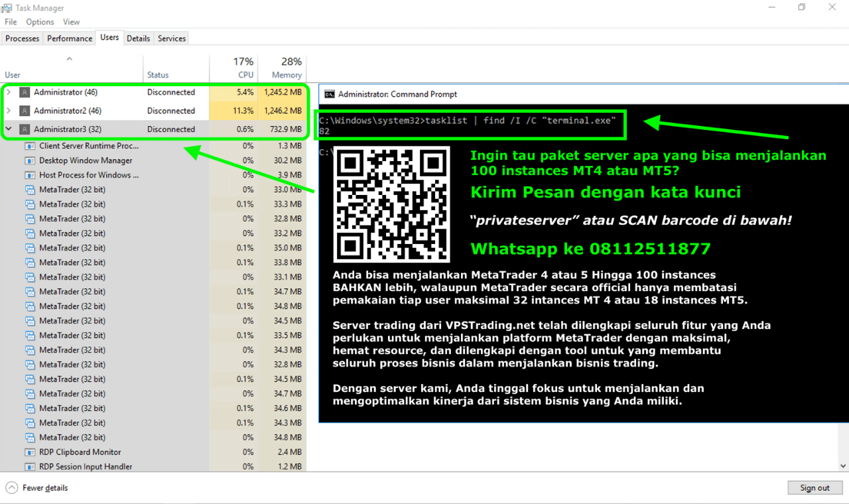
Task: Collapse the Administrator3 (32) user row
Action: click(x=9, y=129)
